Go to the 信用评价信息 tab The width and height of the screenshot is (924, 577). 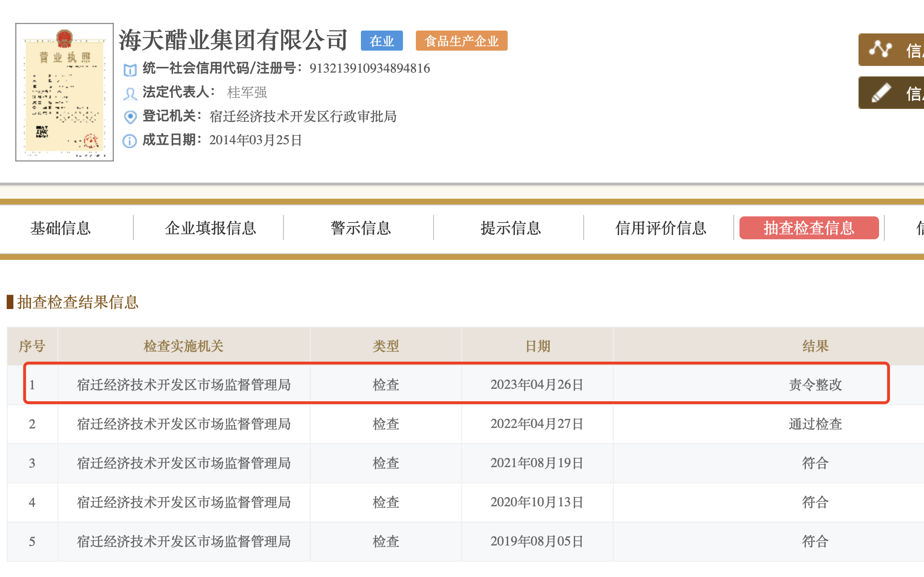pos(661,228)
